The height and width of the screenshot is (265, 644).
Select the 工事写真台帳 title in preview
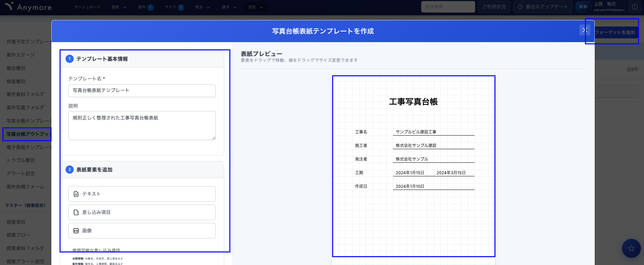(x=413, y=102)
